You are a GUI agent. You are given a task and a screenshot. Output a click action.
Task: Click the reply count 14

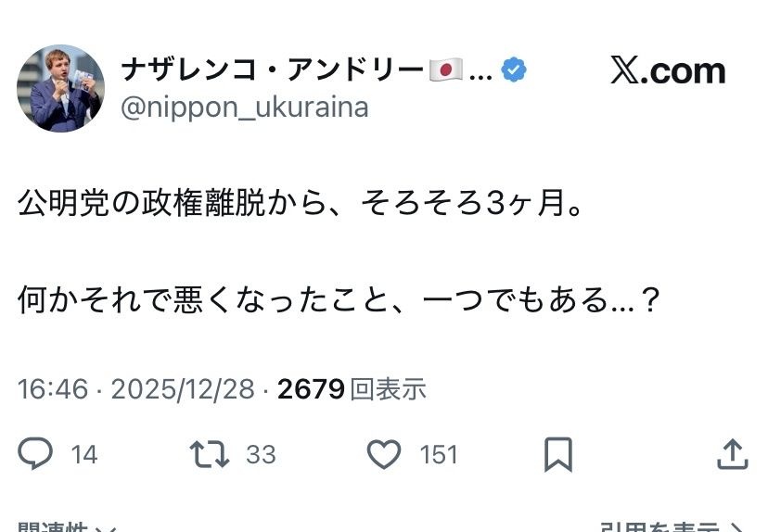[84, 454]
